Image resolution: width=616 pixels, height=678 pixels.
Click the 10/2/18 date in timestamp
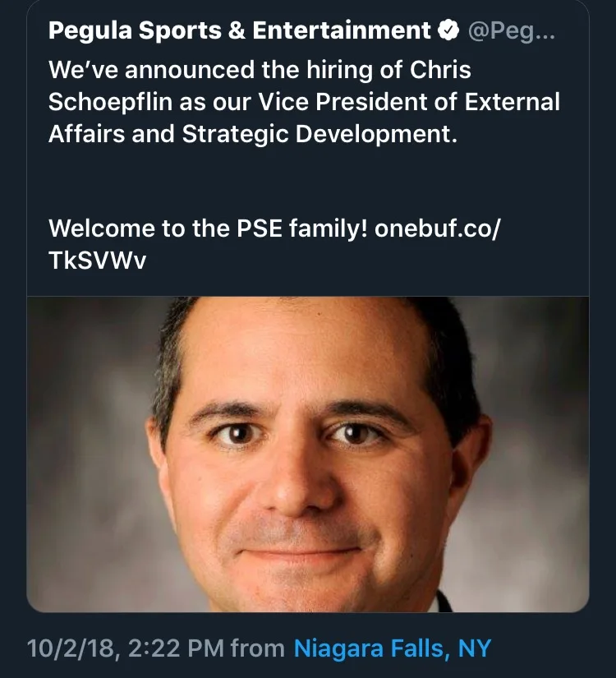(x=71, y=648)
